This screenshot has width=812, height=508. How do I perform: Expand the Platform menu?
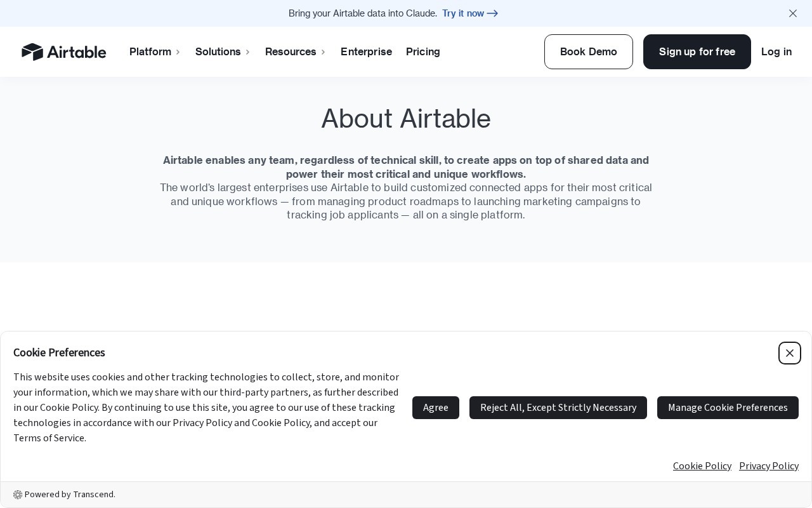tap(155, 52)
